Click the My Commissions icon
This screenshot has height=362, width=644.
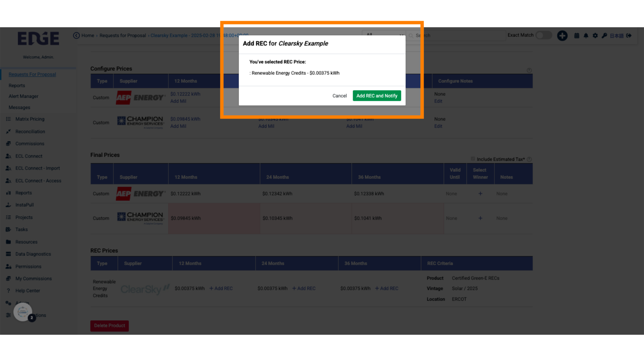8,279
